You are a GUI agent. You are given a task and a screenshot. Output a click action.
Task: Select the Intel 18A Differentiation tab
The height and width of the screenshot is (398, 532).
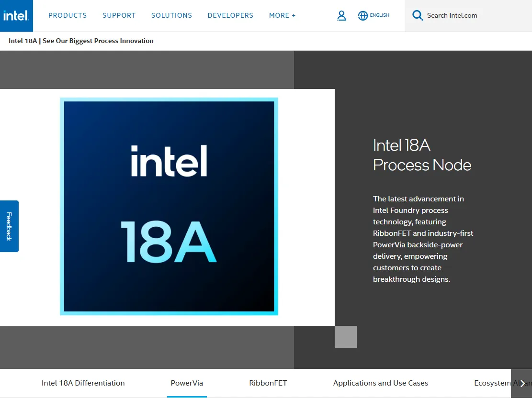point(83,383)
